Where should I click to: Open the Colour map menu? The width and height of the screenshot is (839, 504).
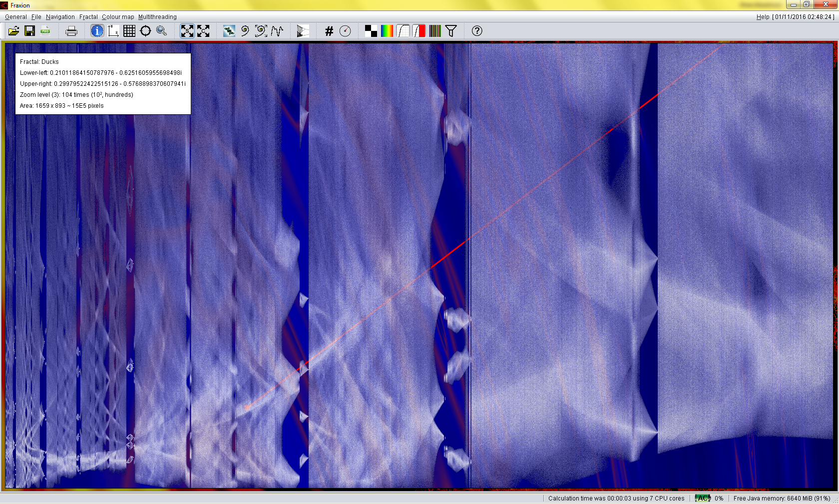(x=118, y=17)
